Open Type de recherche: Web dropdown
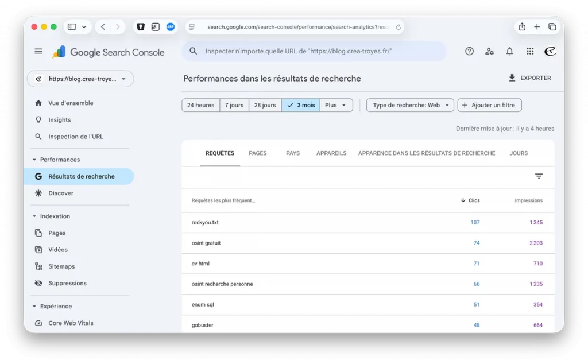This screenshot has height=364, width=588. tap(410, 105)
